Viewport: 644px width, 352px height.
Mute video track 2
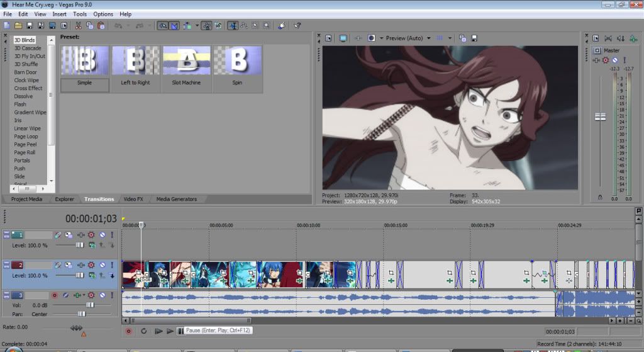click(102, 265)
